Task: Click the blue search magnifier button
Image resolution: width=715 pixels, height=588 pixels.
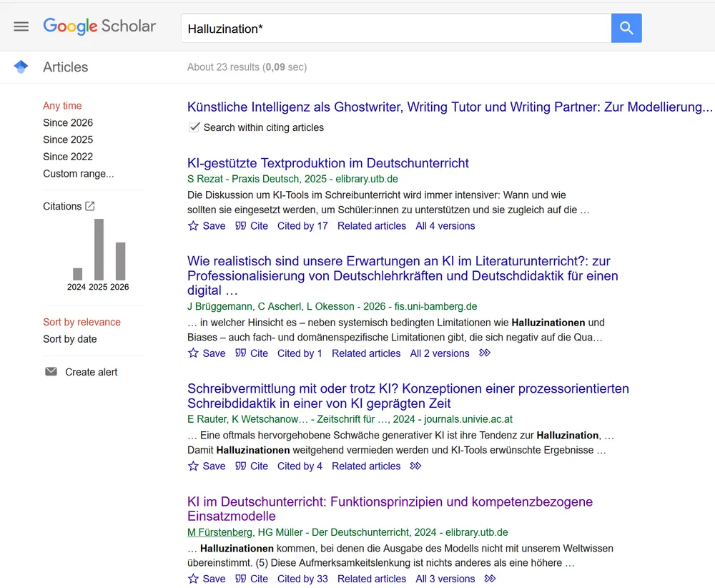Action: tap(626, 29)
